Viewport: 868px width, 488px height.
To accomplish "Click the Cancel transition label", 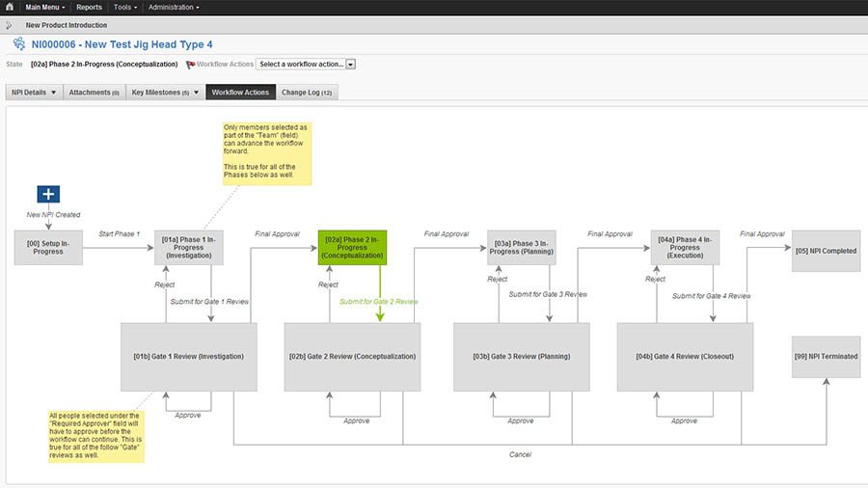I will tap(521, 455).
